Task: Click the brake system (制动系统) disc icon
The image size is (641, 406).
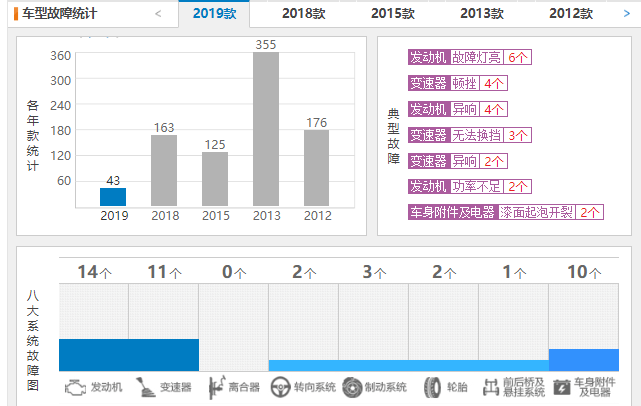Action: tap(352, 386)
